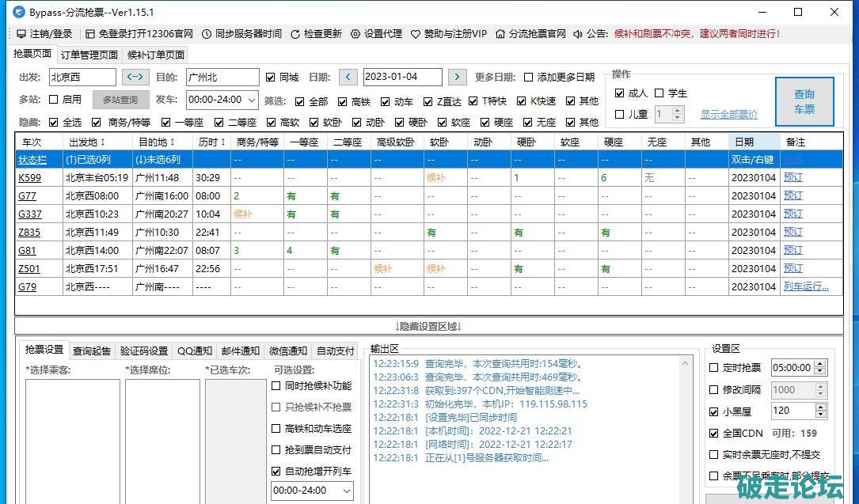Viewport: 859px width, 504px height.
Task: Go to next date arrow
Action: 456,77
